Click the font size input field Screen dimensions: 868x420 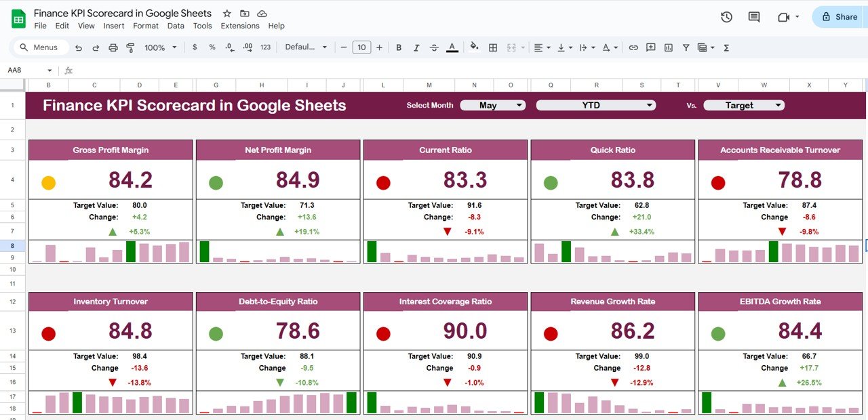point(361,47)
